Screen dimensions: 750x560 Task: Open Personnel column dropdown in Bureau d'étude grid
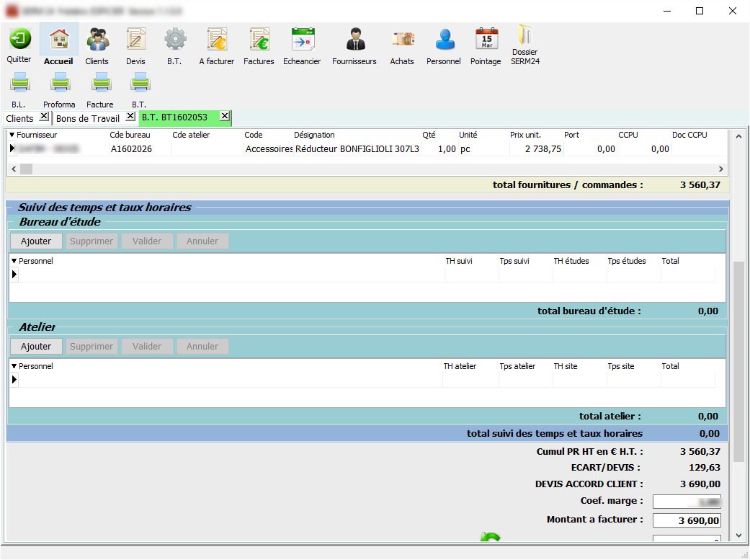pyautogui.click(x=14, y=261)
